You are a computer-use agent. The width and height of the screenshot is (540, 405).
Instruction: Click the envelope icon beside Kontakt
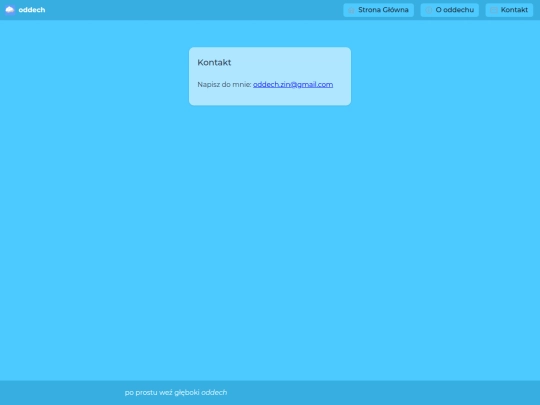[x=494, y=10]
